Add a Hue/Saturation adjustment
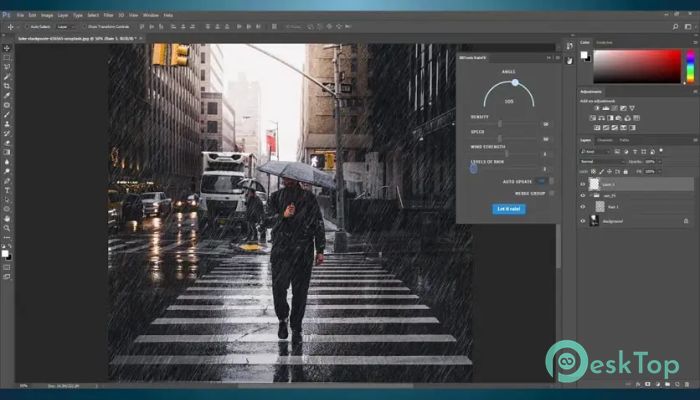 click(x=593, y=118)
